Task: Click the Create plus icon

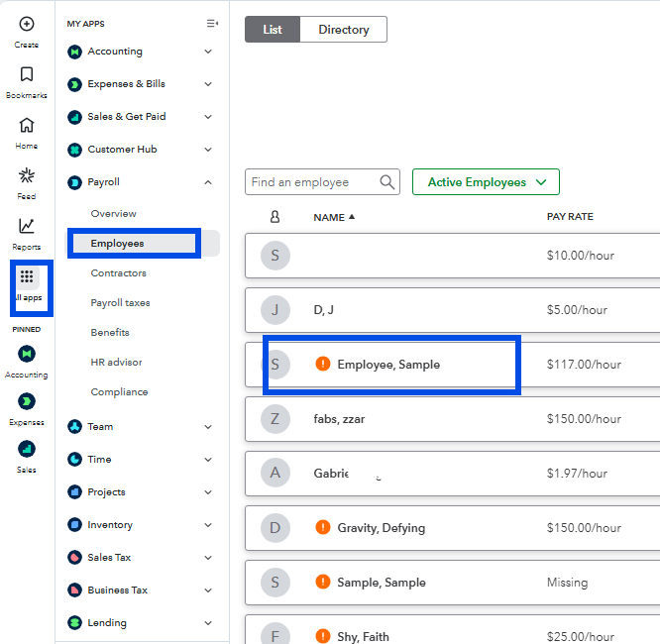Action: click(27, 24)
